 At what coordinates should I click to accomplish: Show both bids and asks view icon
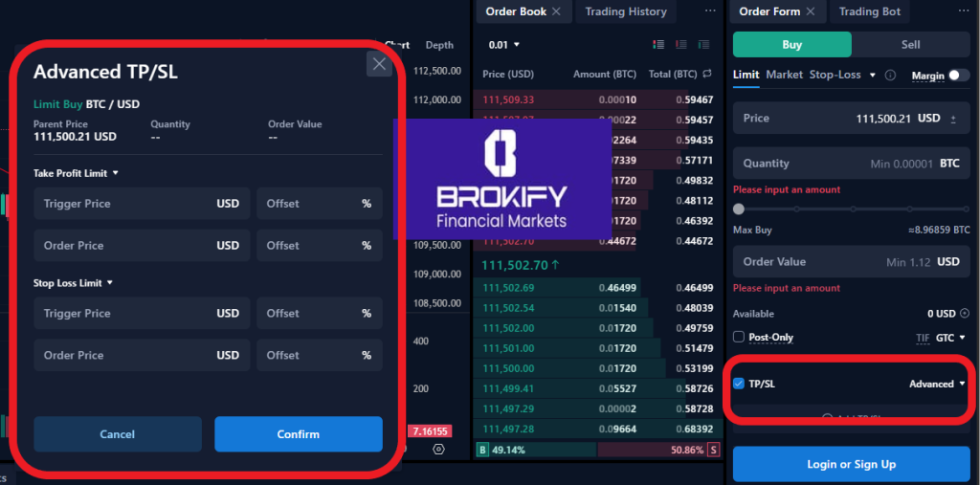click(657, 44)
